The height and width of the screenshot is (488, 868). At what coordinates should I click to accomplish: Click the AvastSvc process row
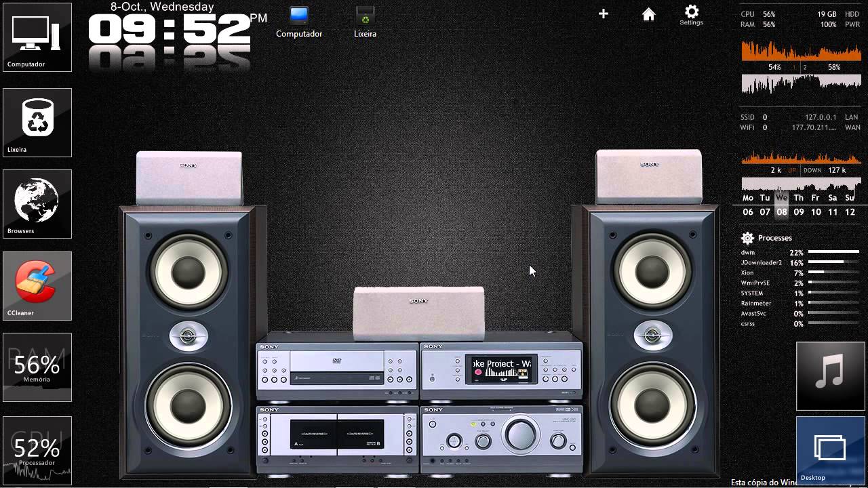[x=800, y=313]
